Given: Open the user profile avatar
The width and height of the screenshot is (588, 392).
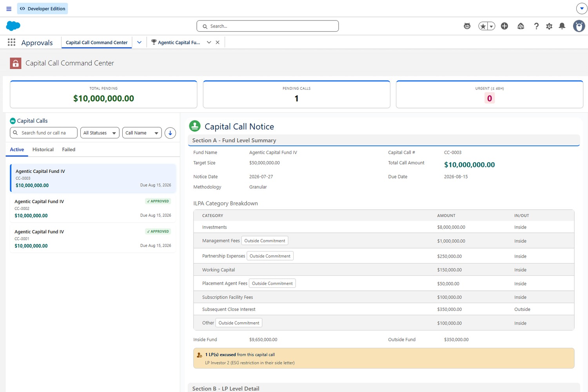Looking at the screenshot, I should click(579, 26).
